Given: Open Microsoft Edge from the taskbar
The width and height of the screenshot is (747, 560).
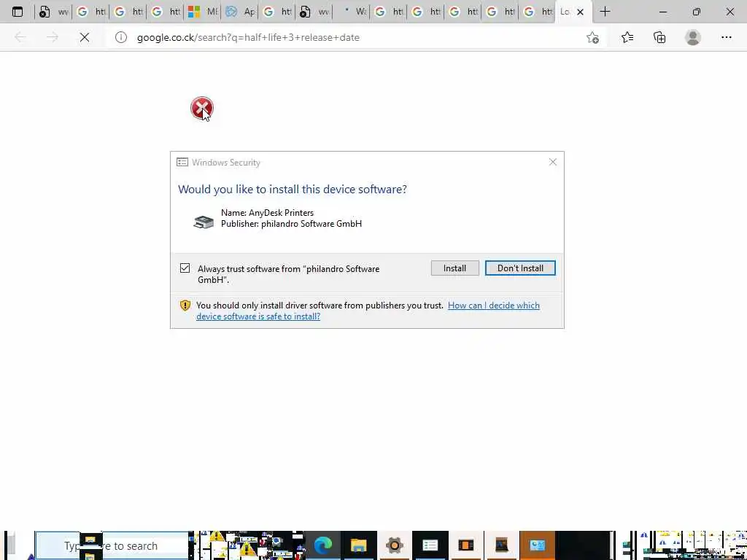Looking at the screenshot, I should 322,545.
